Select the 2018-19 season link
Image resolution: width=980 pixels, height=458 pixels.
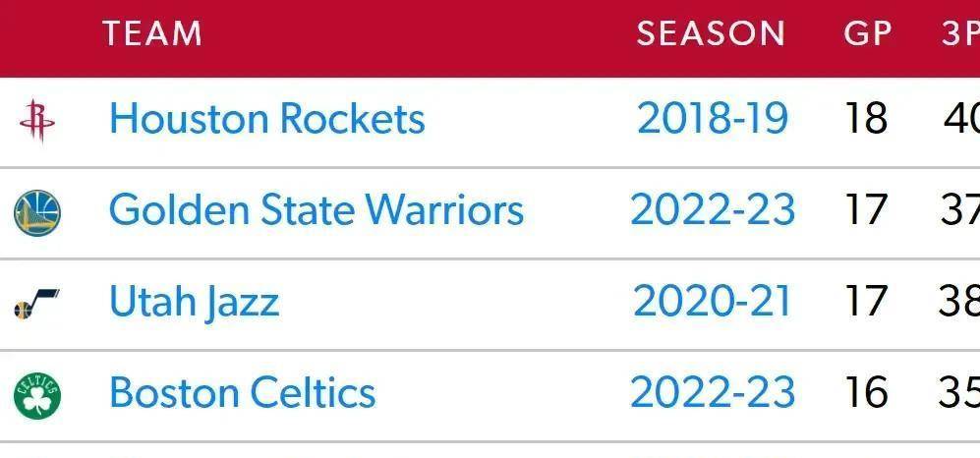(x=712, y=118)
